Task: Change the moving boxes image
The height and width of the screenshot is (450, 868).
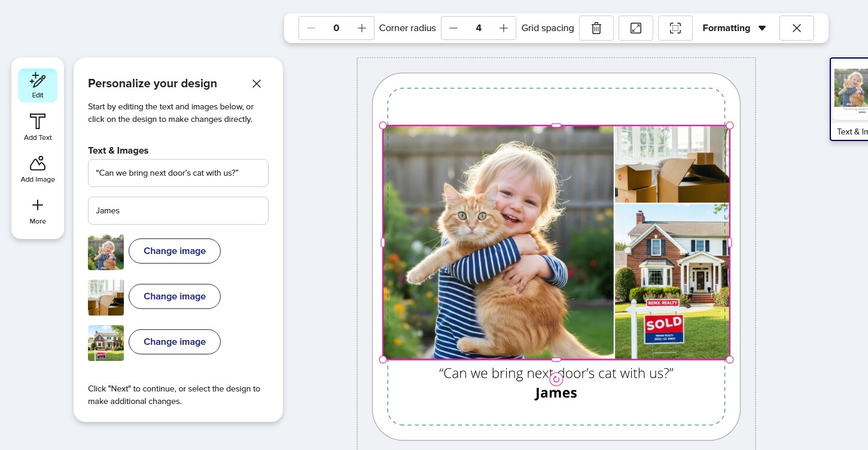Action: tap(175, 296)
